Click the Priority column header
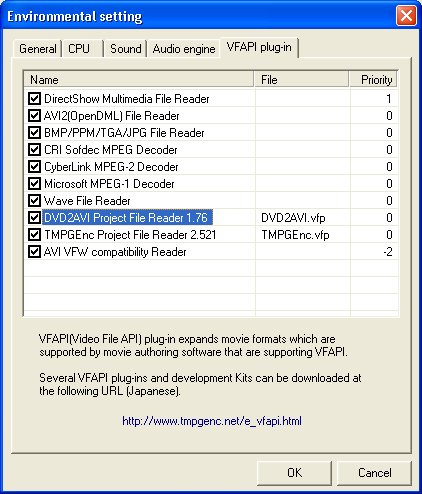This screenshot has width=422, height=494. pyautogui.click(x=373, y=80)
